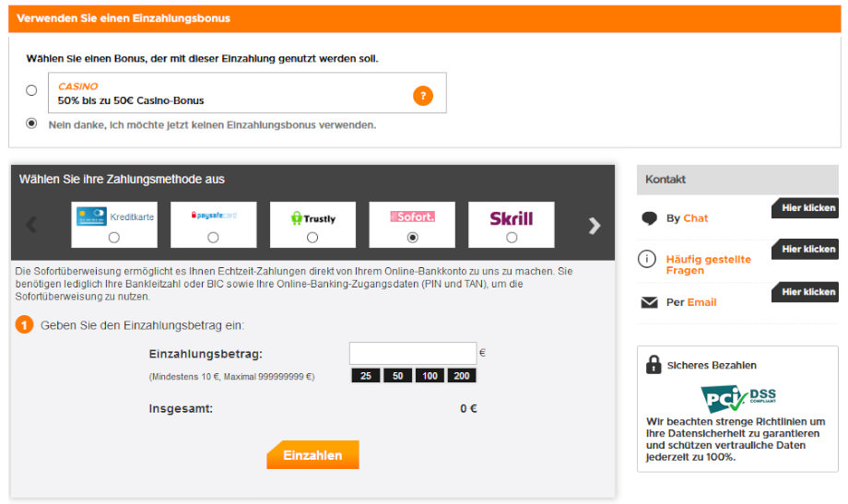Click the '50% bis zu 50€ Casino-Bonus' text
Image resolution: width=848 pixels, height=504 pixels.
click(131, 100)
